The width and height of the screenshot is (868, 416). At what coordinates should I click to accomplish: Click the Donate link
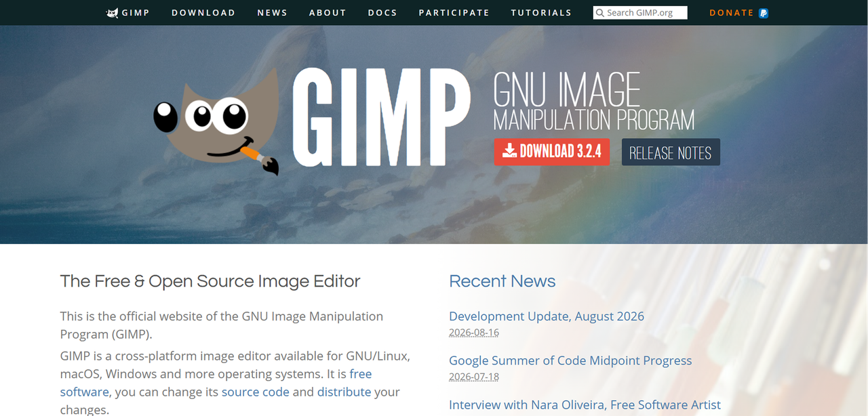tap(732, 13)
